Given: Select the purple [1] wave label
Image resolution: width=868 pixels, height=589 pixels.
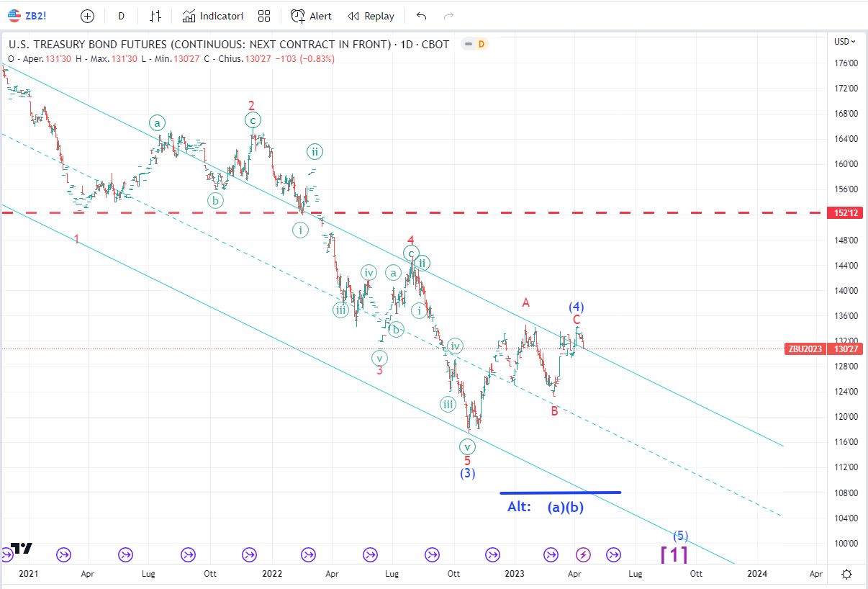Looking at the screenshot, I should pyautogui.click(x=674, y=554).
